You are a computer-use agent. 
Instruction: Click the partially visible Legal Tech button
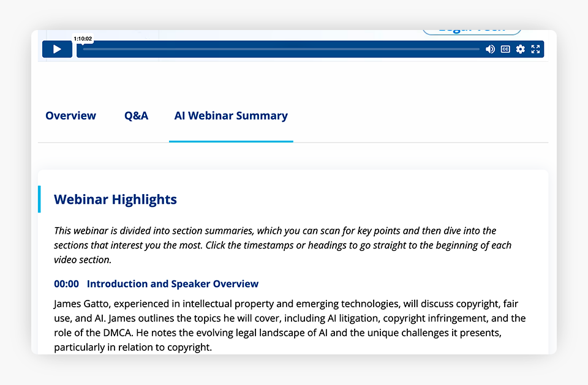pos(472,29)
